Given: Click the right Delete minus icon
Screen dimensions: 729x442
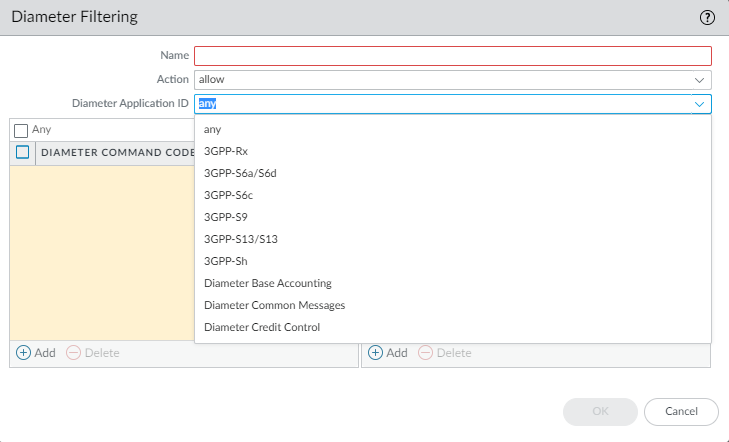Looking at the screenshot, I should pyautogui.click(x=425, y=353).
